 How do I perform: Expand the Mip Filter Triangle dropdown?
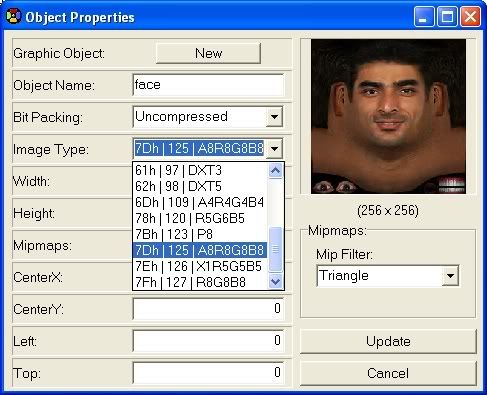pyautogui.click(x=450, y=276)
